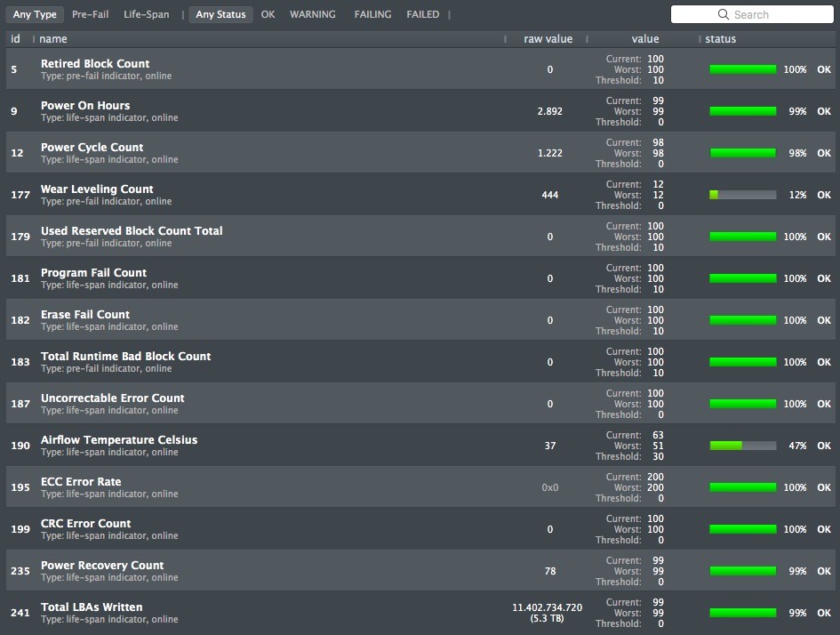Click OK status on Retired Block Count row
This screenshot has height=635, width=840.
[824, 69]
